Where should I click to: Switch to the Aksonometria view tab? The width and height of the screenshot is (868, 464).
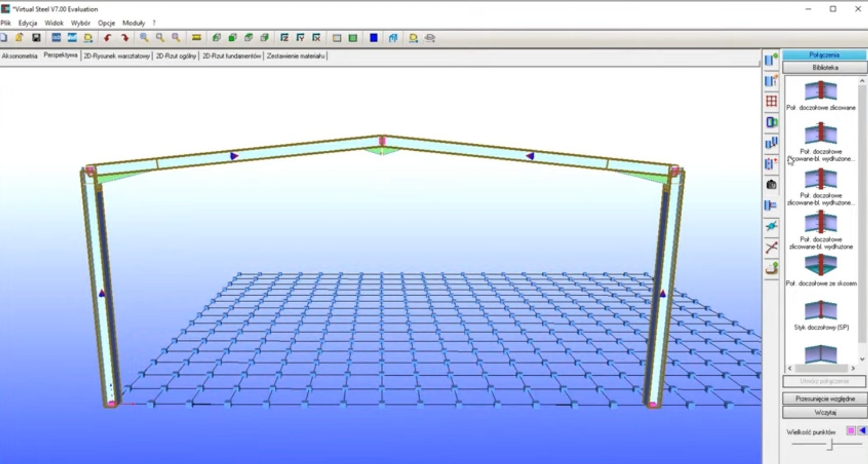20,56
